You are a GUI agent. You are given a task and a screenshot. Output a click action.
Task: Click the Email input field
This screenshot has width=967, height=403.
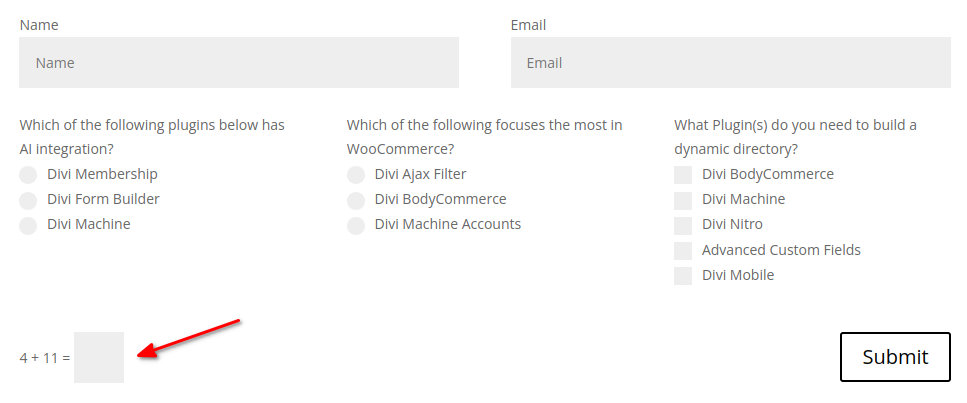(730, 62)
